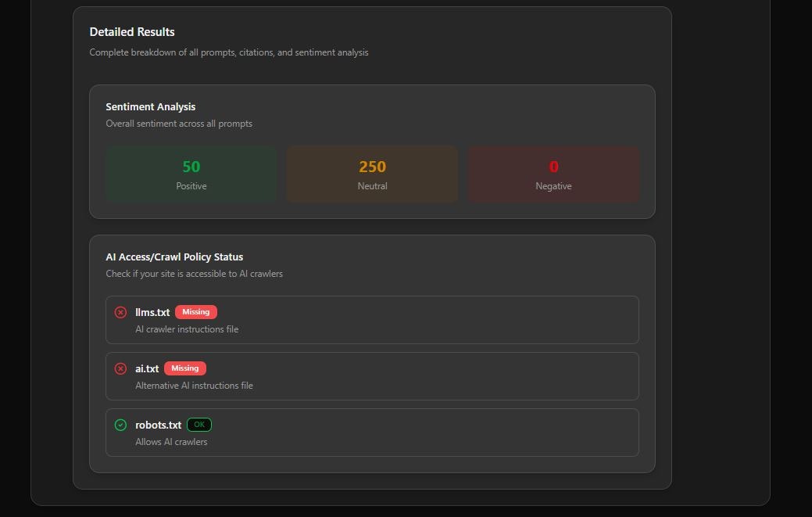Screen dimensions: 812x517
Task: Click the Allows AI crawlers text
Action: (x=171, y=441)
